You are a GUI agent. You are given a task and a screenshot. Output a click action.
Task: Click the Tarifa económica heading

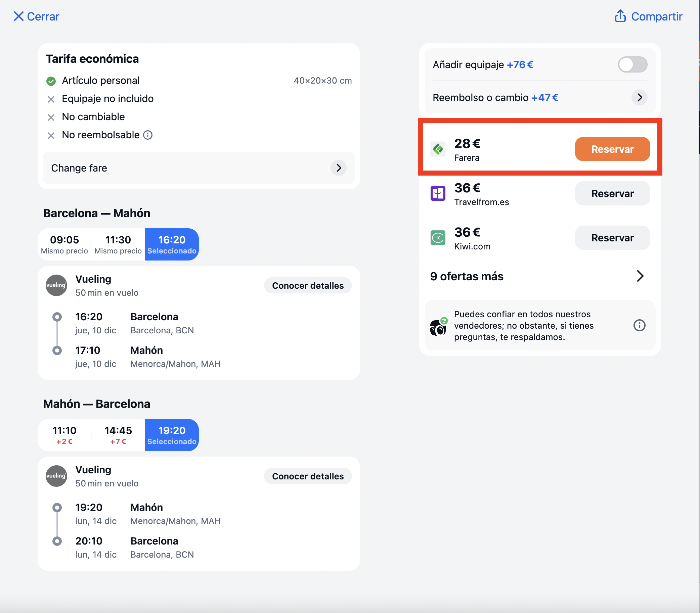(x=92, y=59)
